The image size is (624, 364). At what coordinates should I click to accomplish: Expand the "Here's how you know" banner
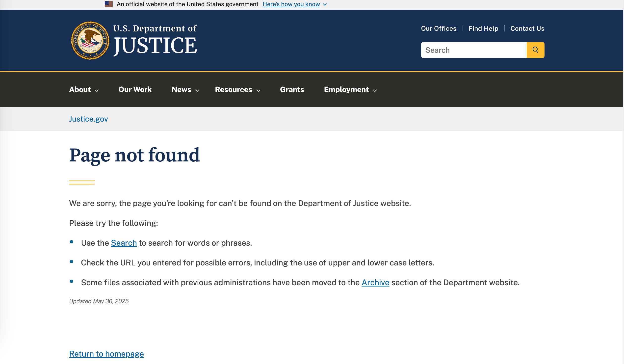coord(295,4)
